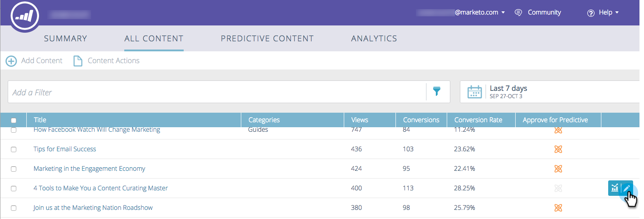This screenshot has width=644, height=219.
Task: Open analytics chart icon on hovered row
Action: tap(615, 188)
